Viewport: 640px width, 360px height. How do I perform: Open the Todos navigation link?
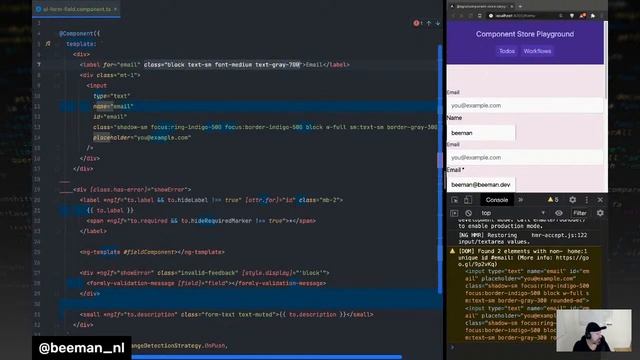(x=507, y=51)
